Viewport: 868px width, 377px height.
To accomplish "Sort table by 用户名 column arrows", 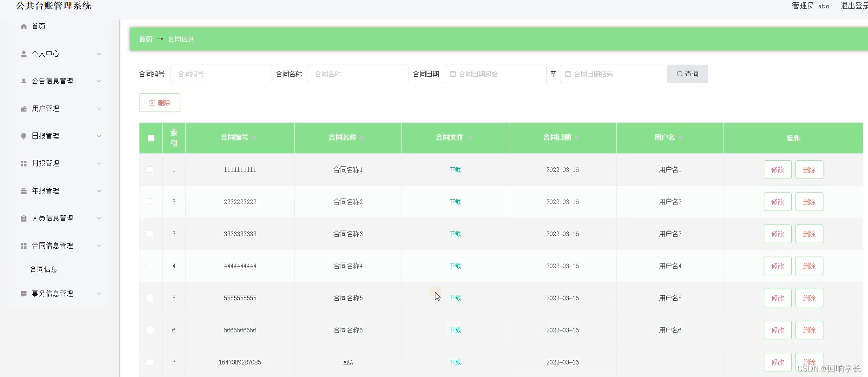I will tap(681, 138).
